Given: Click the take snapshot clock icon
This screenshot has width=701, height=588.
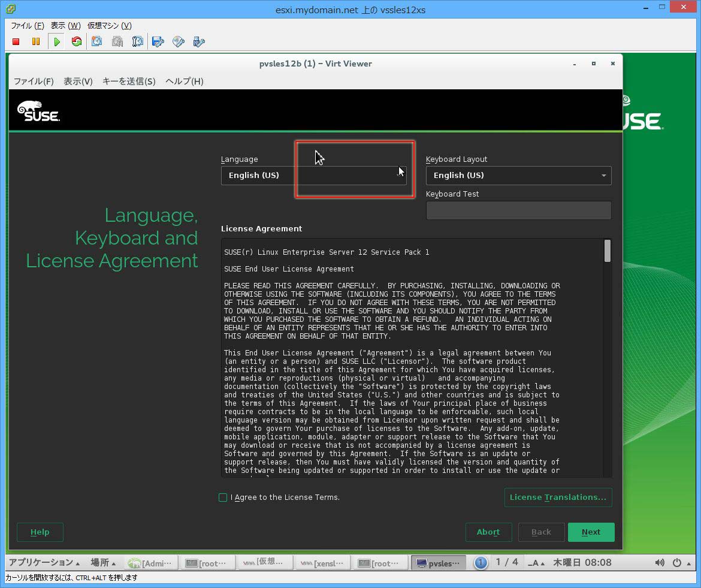Looking at the screenshot, I should click(x=96, y=41).
